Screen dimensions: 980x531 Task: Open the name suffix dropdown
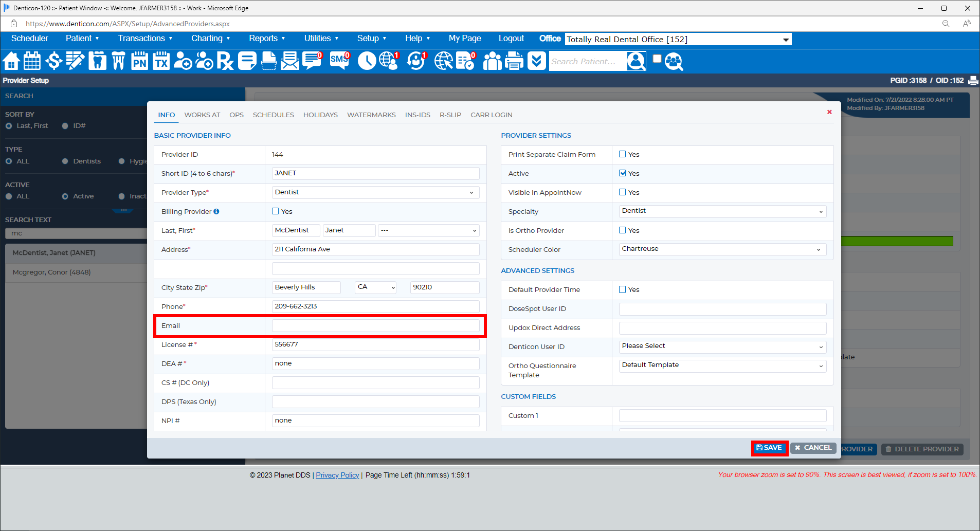(429, 230)
